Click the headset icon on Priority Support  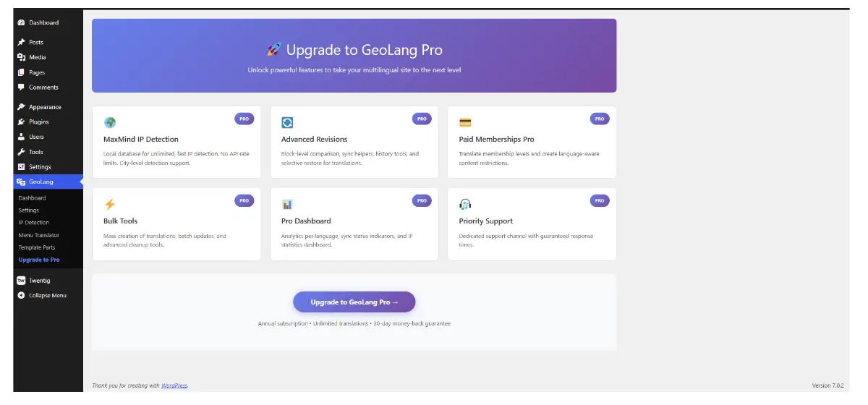coord(465,205)
